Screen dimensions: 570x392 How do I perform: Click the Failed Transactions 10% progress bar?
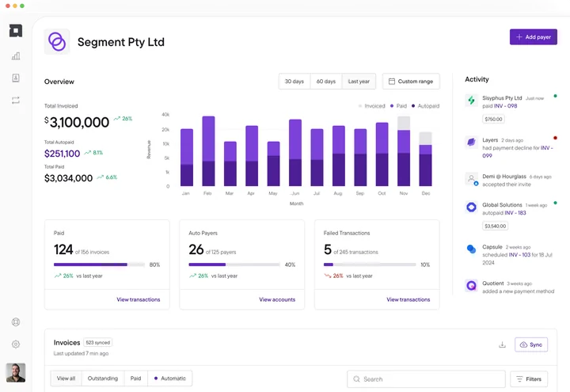[x=370, y=265]
